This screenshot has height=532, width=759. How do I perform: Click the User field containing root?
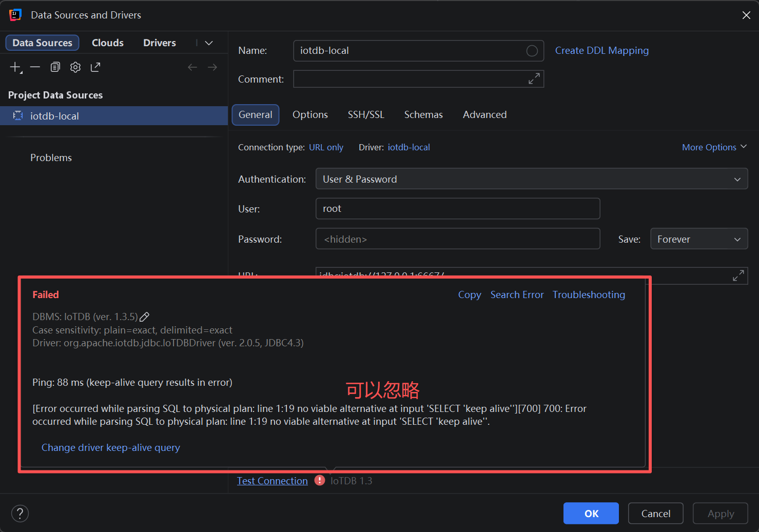pyautogui.click(x=458, y=209)
